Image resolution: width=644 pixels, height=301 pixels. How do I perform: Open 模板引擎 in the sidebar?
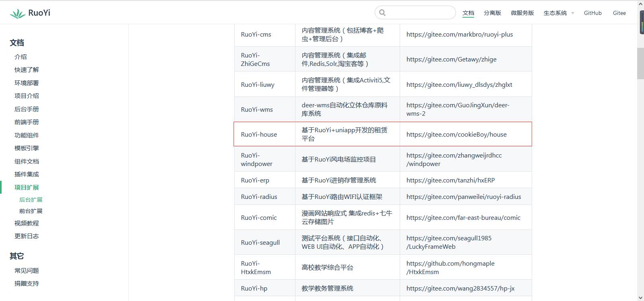[27, 148]
